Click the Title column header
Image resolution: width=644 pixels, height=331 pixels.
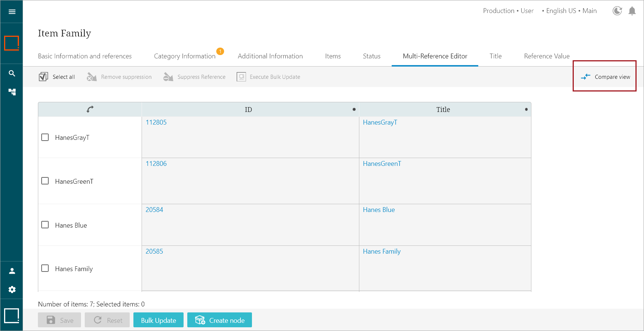(445, 109)
